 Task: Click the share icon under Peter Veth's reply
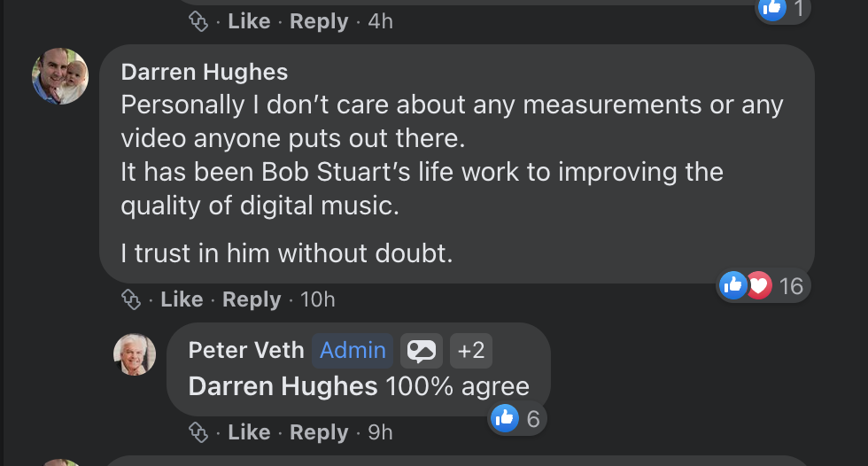click(199, 432)
